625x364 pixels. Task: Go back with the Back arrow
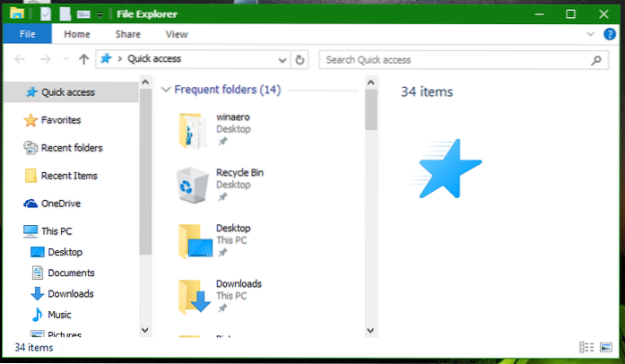point(20,59)
